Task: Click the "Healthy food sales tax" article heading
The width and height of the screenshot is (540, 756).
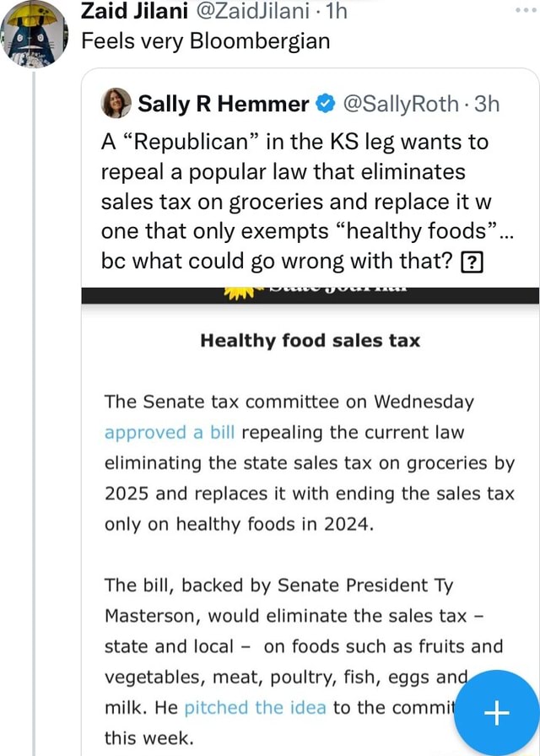Action: pos(310,341)
